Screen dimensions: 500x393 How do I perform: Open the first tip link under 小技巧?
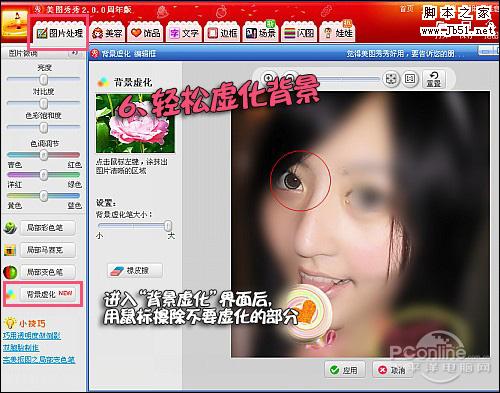32,336
